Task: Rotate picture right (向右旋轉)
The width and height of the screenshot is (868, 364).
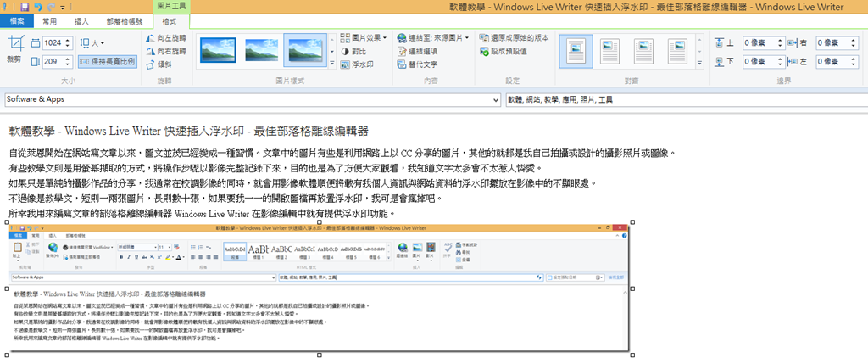Action: [166, 51]
